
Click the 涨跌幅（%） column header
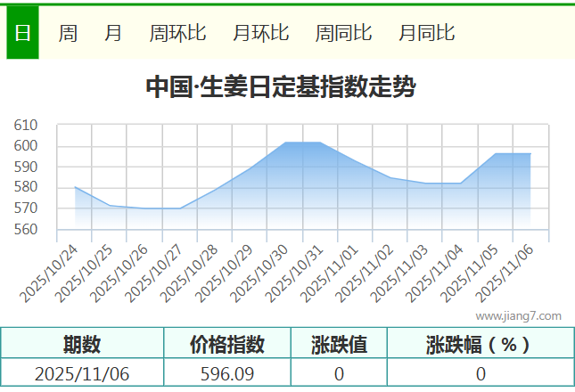coord(480,344)
